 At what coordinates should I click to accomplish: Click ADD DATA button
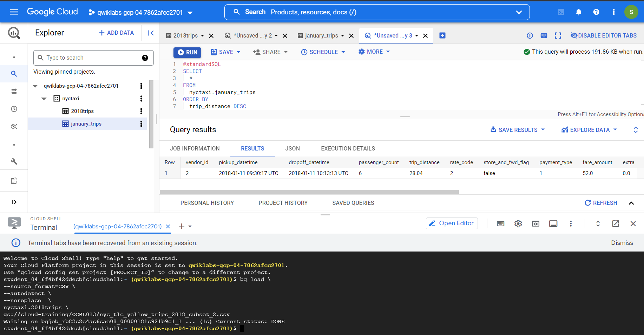(x=117, y=33)
